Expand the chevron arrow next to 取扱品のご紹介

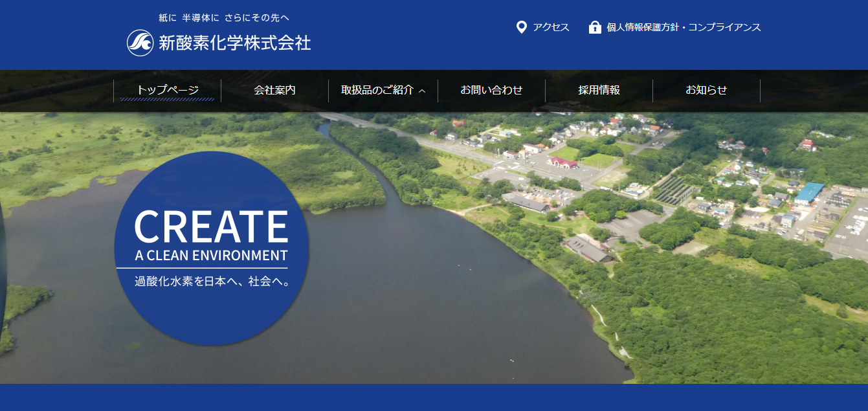[x=422, y=91]
